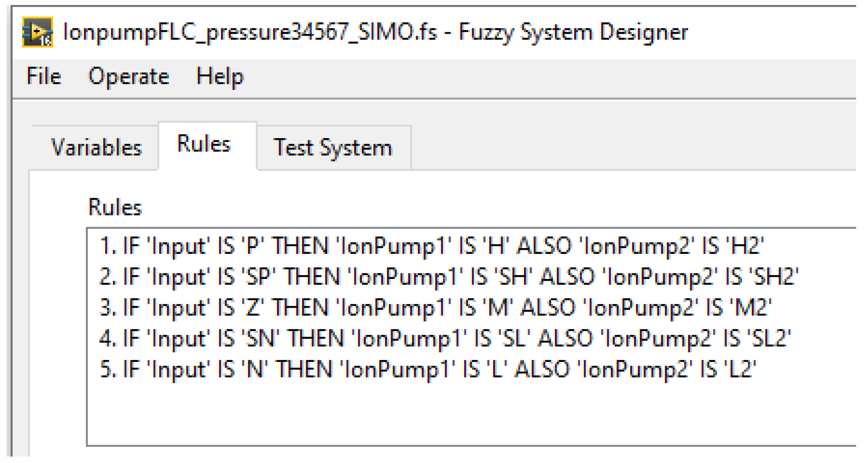Screen dimensions: 868x463
Task: Open the File menu
Action: (44, 76)
